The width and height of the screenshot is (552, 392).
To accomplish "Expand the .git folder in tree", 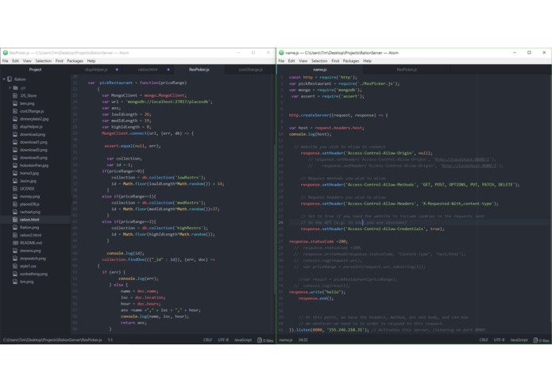I will pyautogui.click(x=10, y=88).
